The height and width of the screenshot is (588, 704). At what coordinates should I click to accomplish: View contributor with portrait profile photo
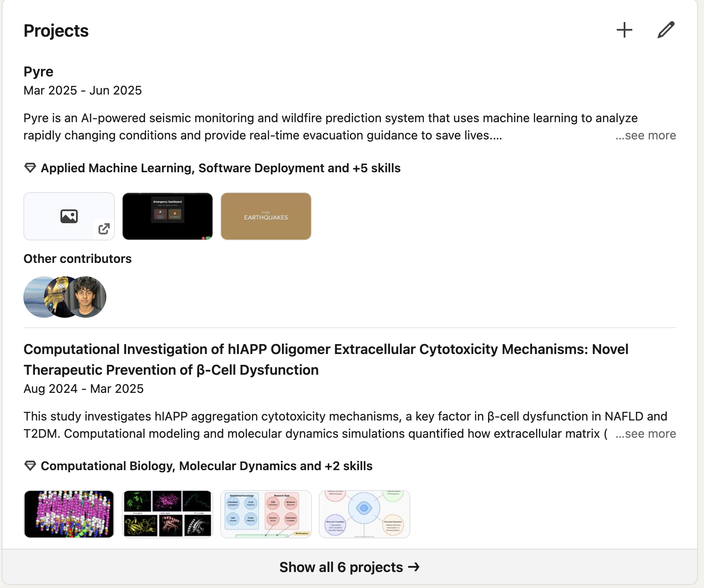86,297
